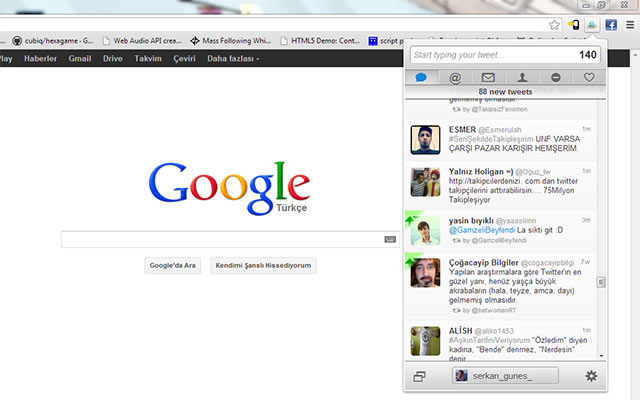Open the #SeriŞekildeTakipleşirim hashtag
640x400 pixels.
491,139
